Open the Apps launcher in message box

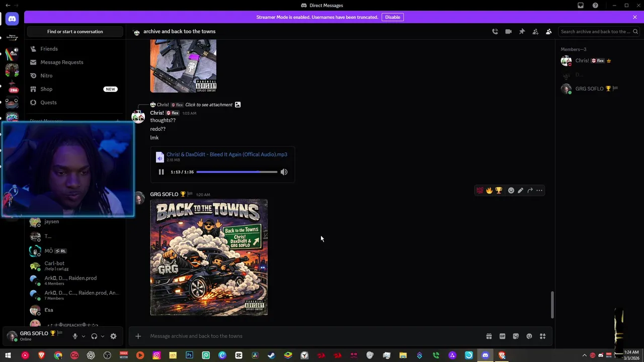(543, 336)
